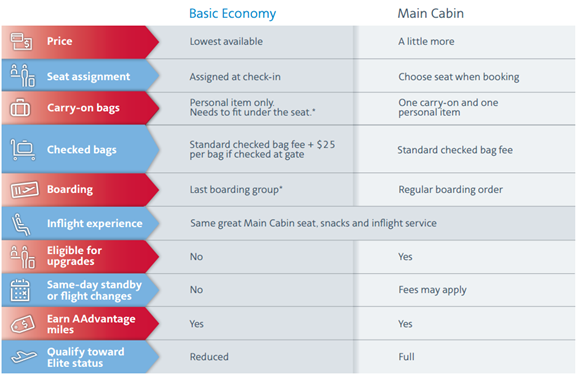
Task: Click the Elite status airplane icon
Action: (24, 357)
